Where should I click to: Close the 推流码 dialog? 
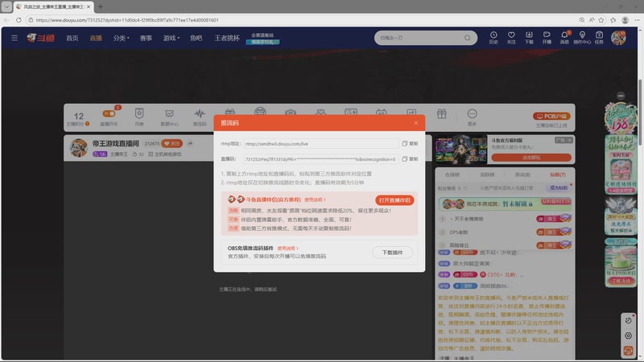pos(415,123)
